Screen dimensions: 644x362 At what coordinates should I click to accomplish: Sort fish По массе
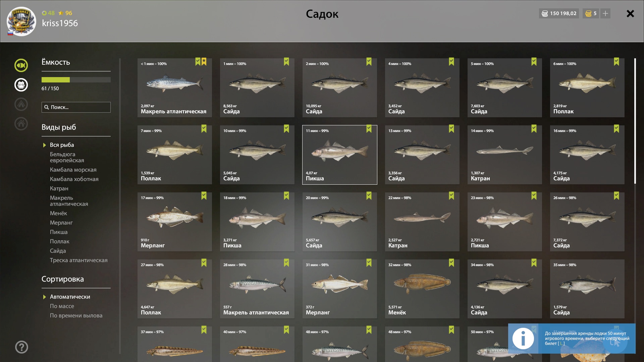click(x=62, y=306)
